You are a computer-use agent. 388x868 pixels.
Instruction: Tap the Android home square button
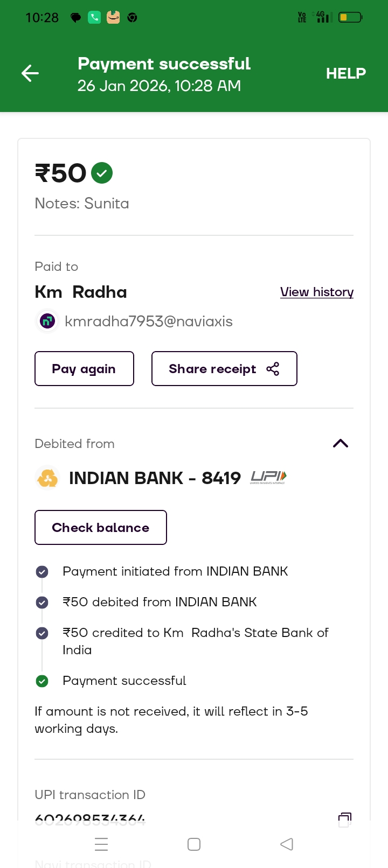[x=194, y=844]
